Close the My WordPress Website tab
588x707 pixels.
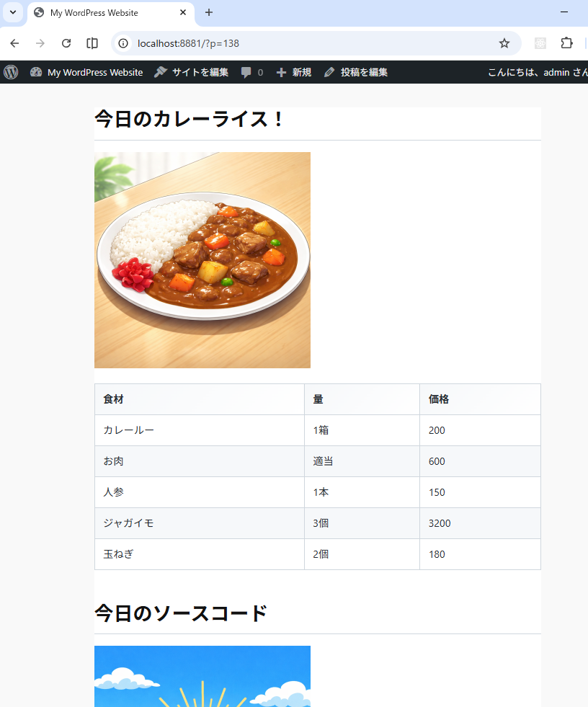coord(182,13)
